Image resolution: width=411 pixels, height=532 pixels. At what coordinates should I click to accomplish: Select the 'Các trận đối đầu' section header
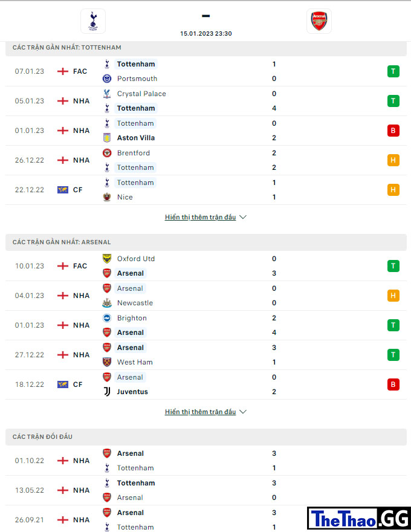(x=206, y=437)
